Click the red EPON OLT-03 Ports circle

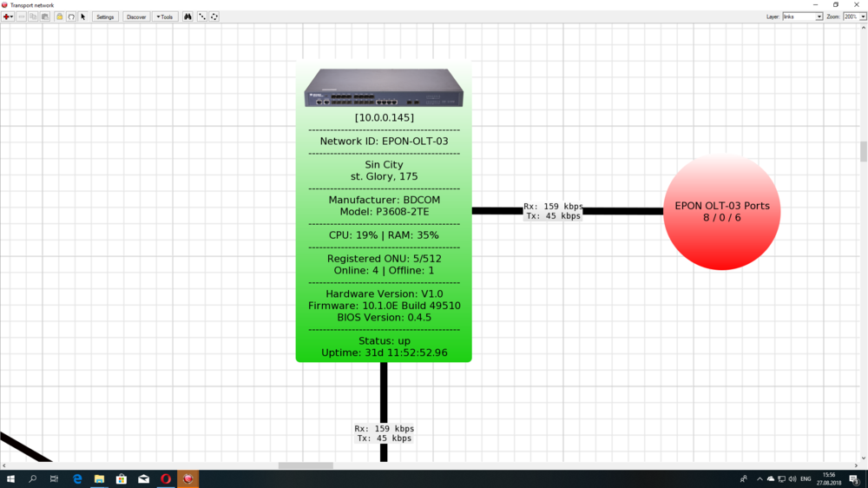point(721,212)
